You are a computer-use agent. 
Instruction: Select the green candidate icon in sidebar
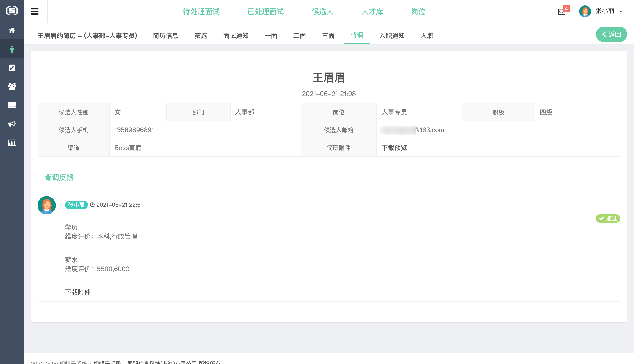click(x=12, y=48)
